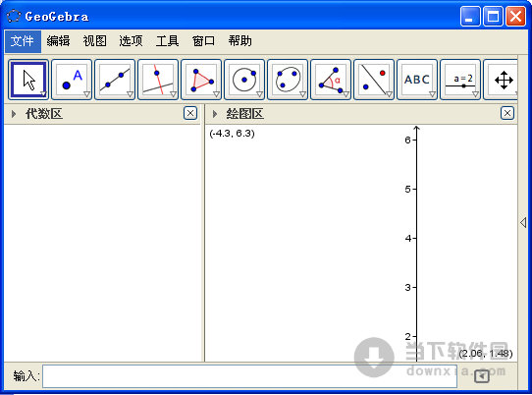Open the input help arrow button
The image size is (532, 395).
[482, 376]
